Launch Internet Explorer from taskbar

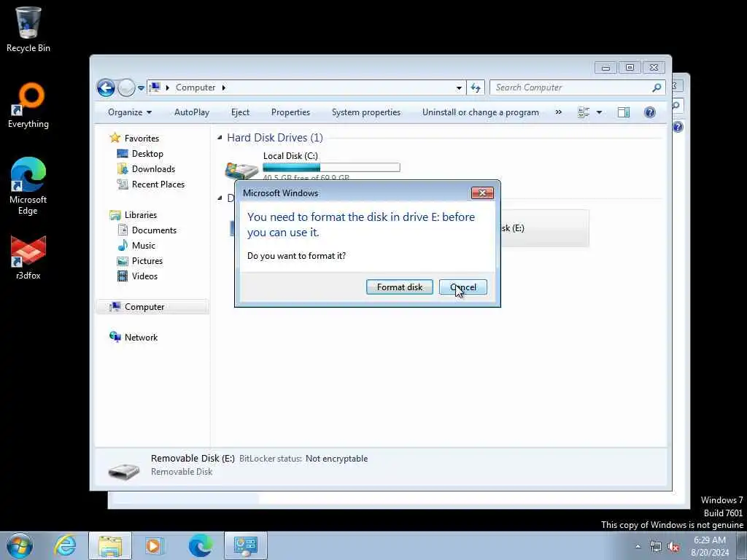click(65, 545)
